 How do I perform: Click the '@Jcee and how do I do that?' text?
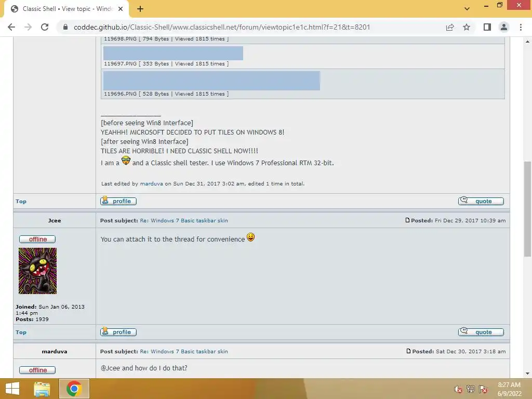[x=144, y=368]
